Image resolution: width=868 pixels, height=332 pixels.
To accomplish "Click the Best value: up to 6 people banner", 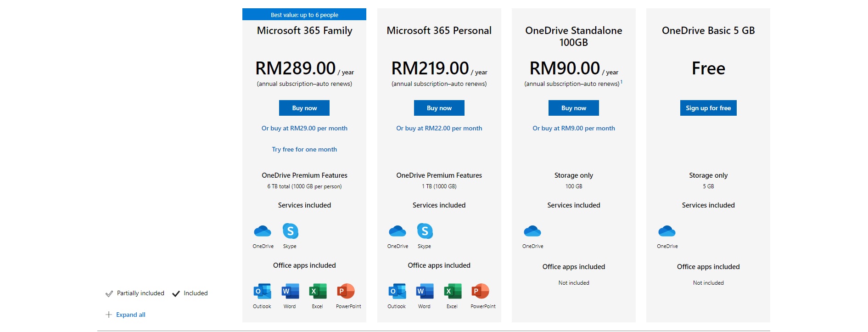I will pos(304,14).
